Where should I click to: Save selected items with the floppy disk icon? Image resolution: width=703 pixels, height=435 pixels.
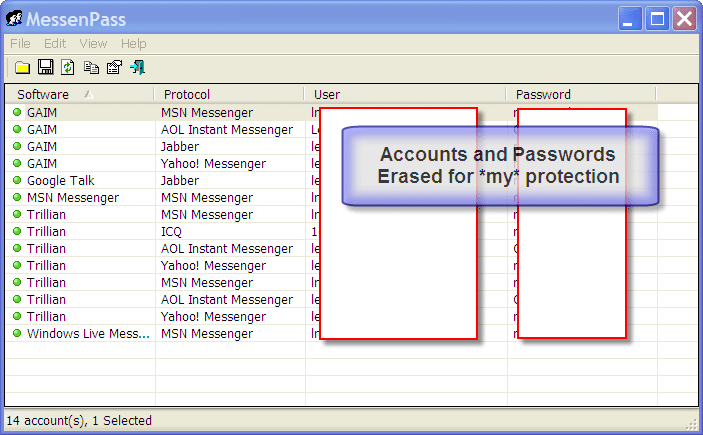45,67
